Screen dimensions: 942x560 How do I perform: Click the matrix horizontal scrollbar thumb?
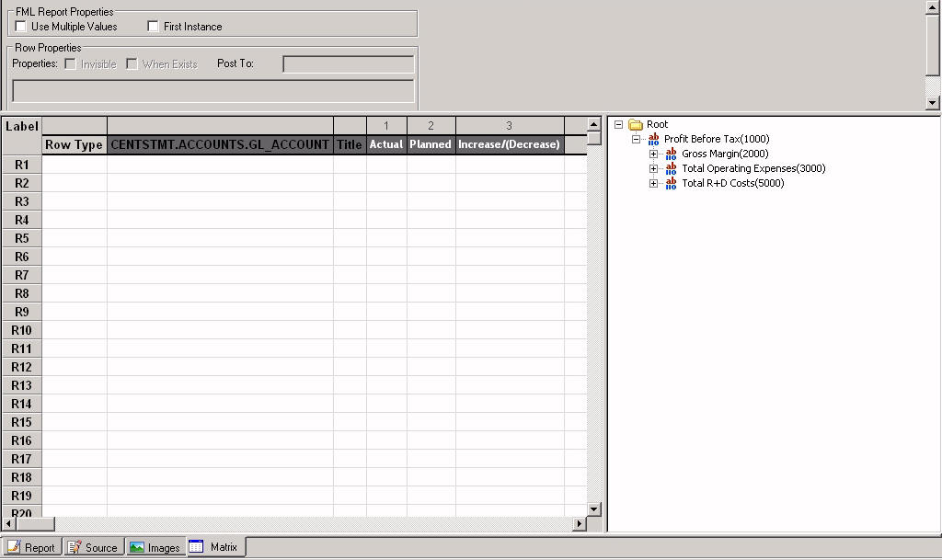click(x=35, y=524)
